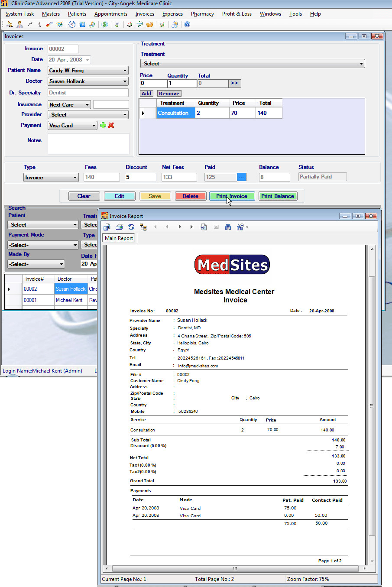This screenshot has width=392, height=587.
Task: Click the red Delete button
Action: pyautogui.click(x=190, y=196)
